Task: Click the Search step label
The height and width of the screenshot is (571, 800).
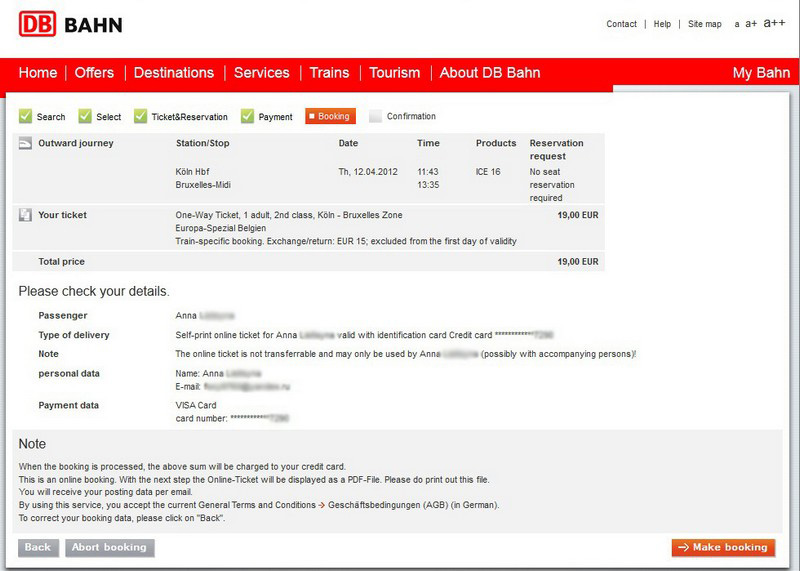Action: (x=51, y=117)
